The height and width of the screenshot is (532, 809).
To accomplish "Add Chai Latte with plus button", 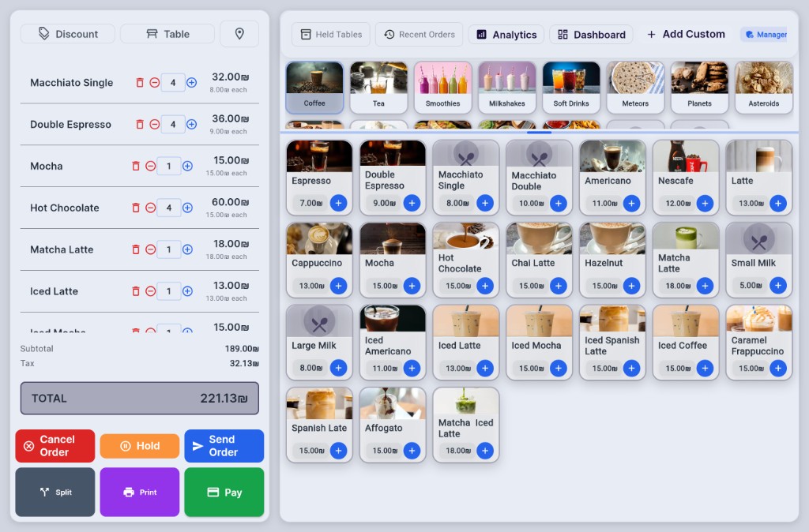I will tap(559, 286).
